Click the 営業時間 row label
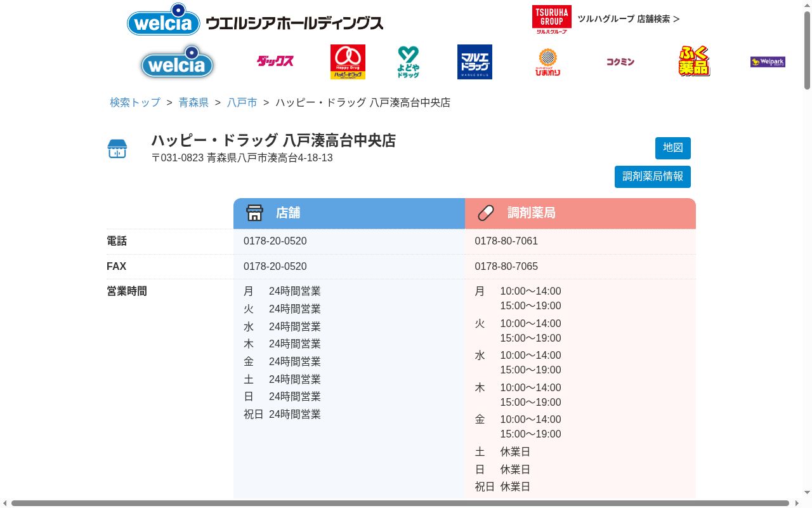 click(127, 291)
